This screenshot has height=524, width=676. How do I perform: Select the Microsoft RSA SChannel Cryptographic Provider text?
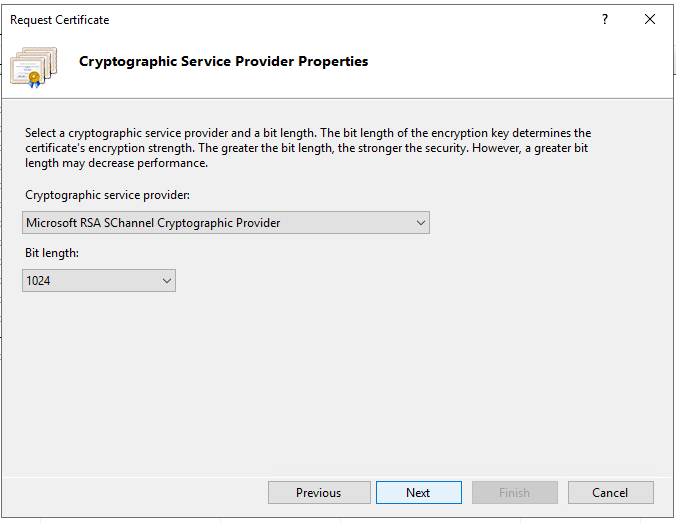pos(153,223)
